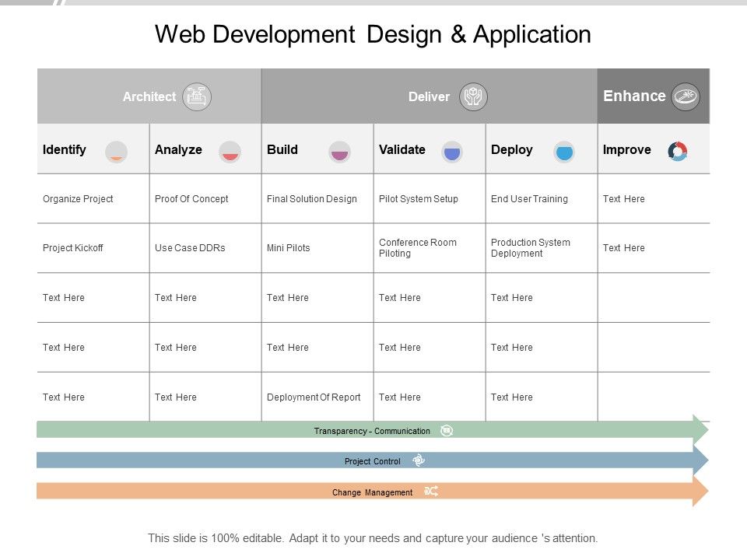Screen dimensions: 747x560
Task: Click the Project Control spiral icon
Action: pos(419,460)
